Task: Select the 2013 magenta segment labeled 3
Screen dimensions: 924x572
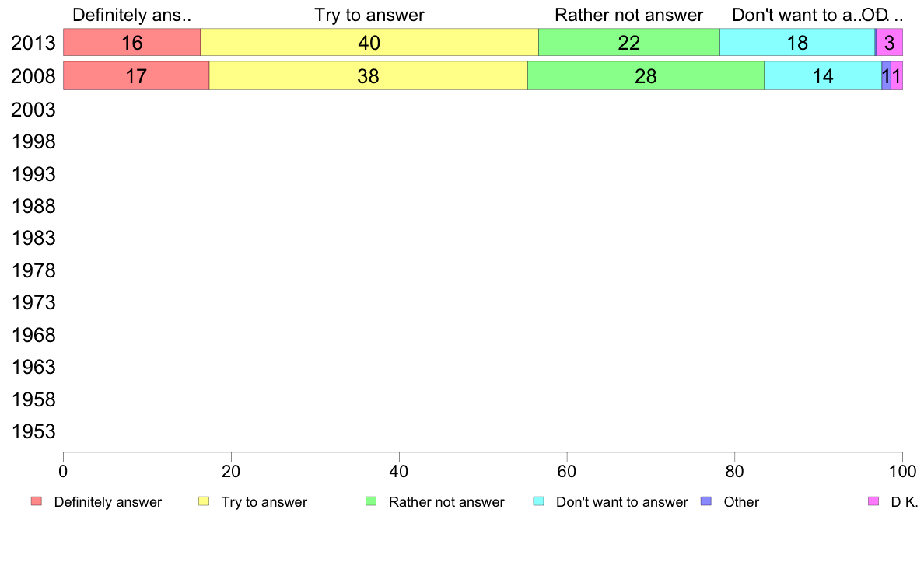Action: pyautogui.click(x=890, y=43)
